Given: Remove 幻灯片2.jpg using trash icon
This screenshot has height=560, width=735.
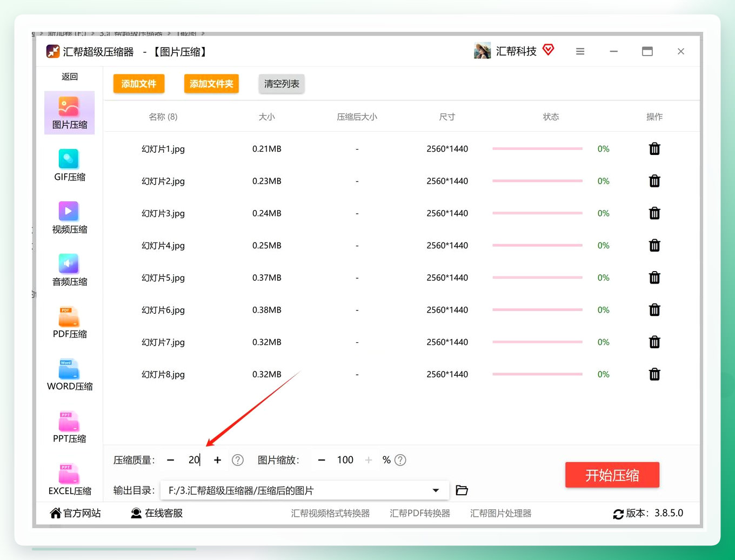Looking at the screenshot, I should tap(654, 181).
